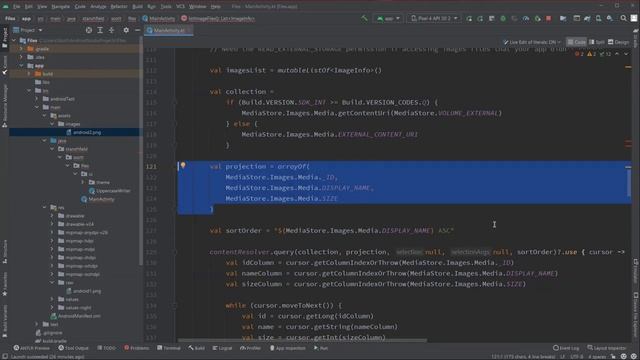The width and height of the screenshot is (640, 360).
Task: Open the app run configuration dropdown
Action: point(388,18)
